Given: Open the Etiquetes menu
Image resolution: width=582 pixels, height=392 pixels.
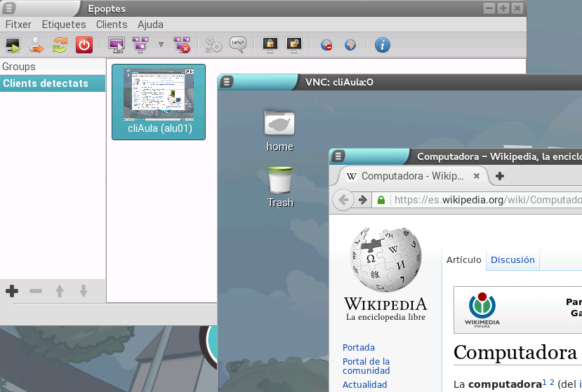Looking at the screenshot, I should tap(64, 25).
